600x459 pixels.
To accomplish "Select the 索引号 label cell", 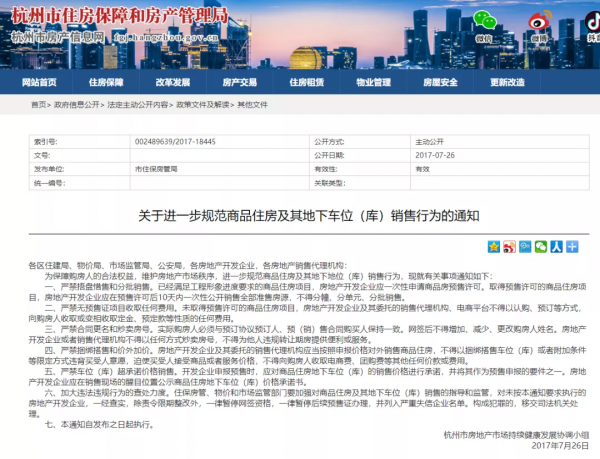I will (80, 142).
